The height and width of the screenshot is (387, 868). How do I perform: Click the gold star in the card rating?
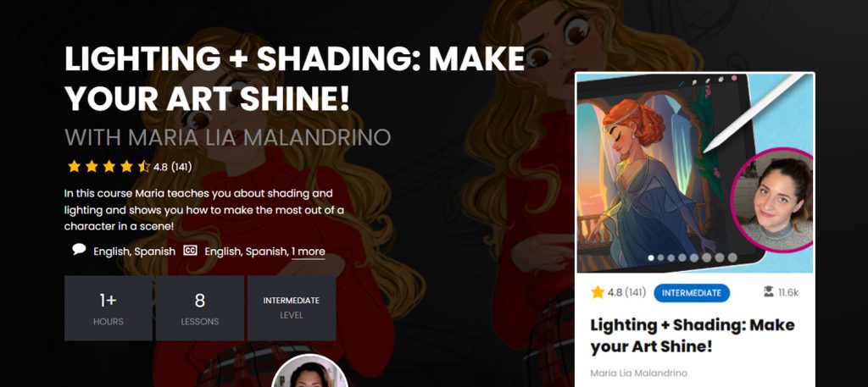click(598, 292)
